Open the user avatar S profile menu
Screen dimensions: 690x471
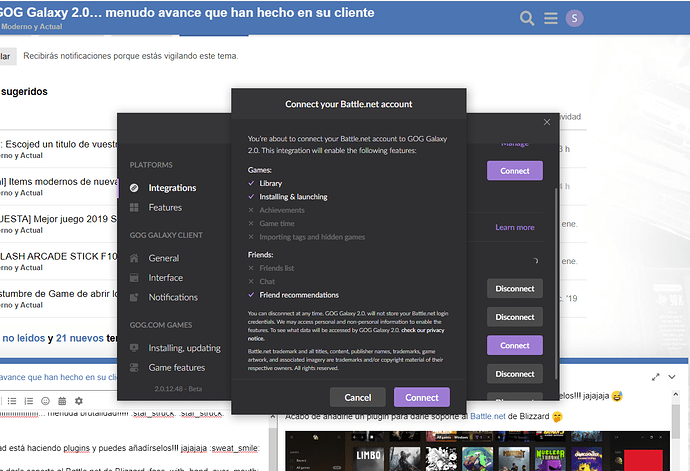coord(574,18)
